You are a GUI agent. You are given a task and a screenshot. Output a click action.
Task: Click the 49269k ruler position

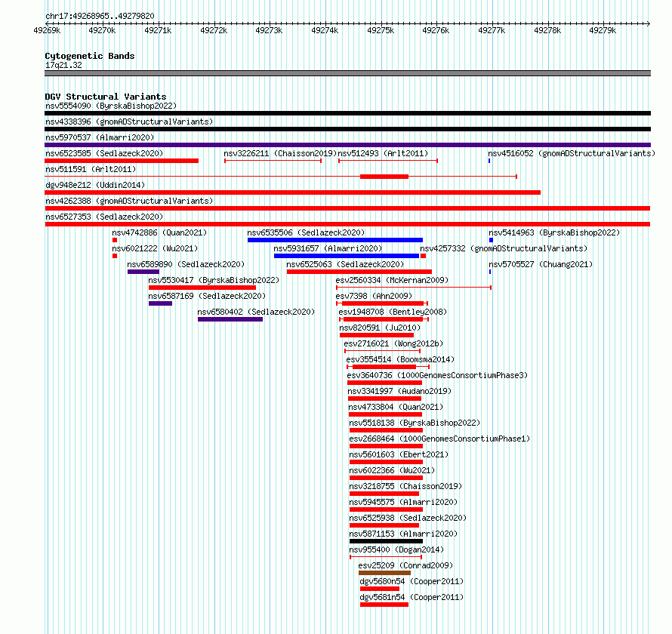coord(47,30)
